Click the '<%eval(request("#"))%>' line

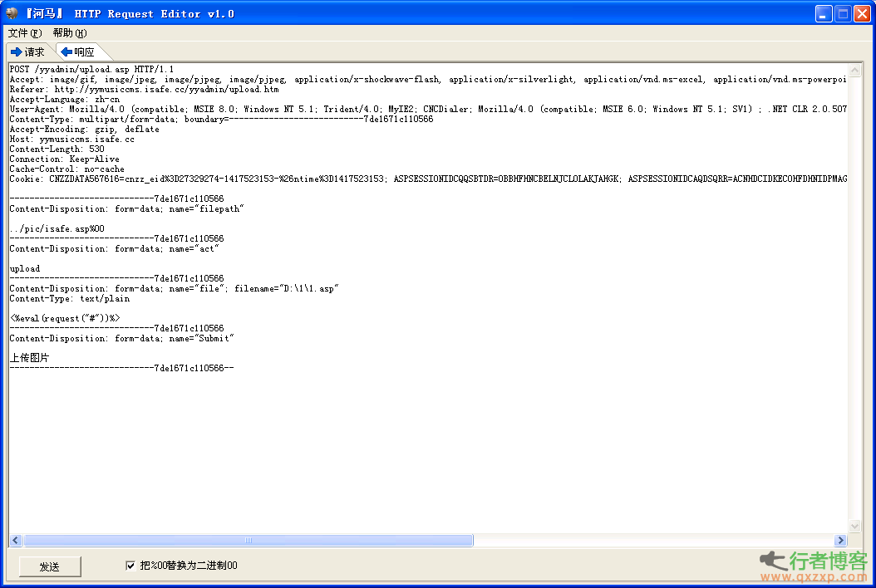65,318
